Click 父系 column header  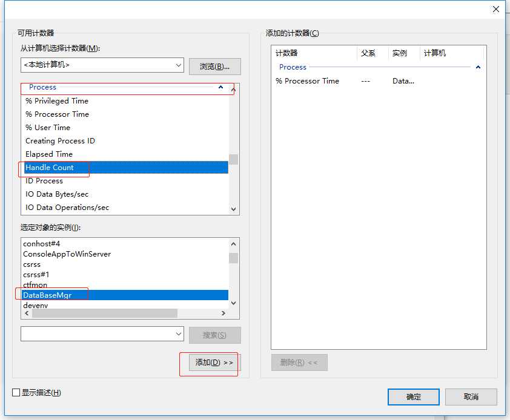click(x=373, y=53)
